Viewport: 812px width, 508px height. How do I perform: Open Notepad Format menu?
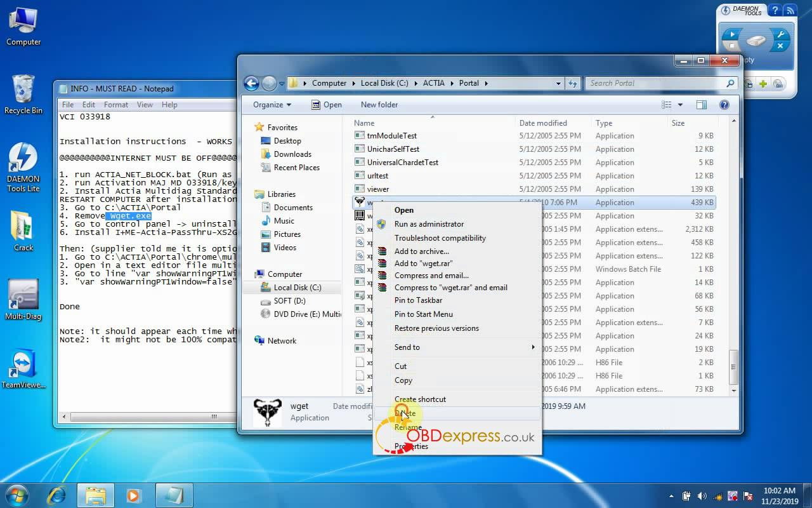coord(116,105)
